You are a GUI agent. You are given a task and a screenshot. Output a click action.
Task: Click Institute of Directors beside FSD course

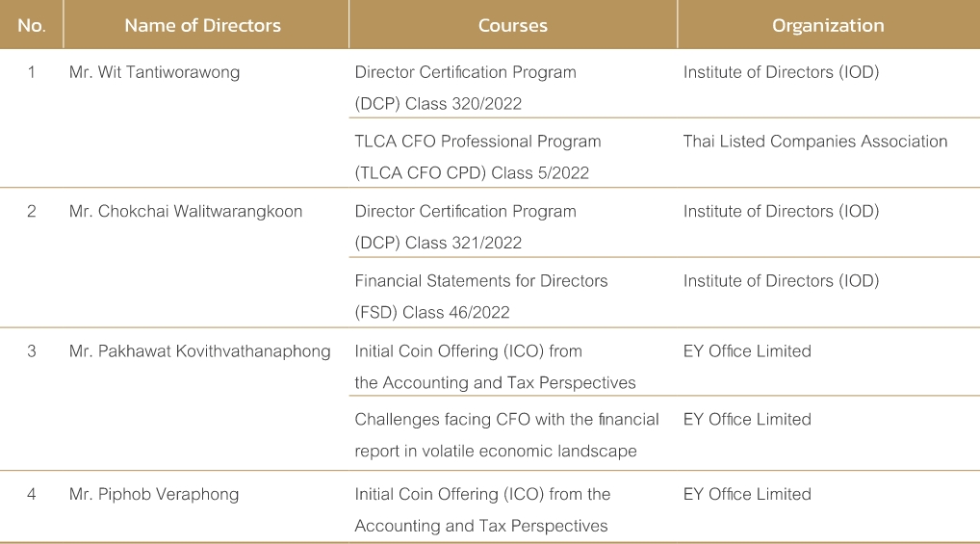click(782, 281)
